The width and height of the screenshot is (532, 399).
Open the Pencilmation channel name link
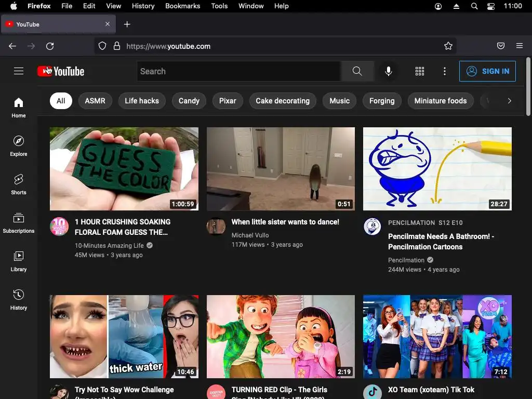click(x=406, y=260)
